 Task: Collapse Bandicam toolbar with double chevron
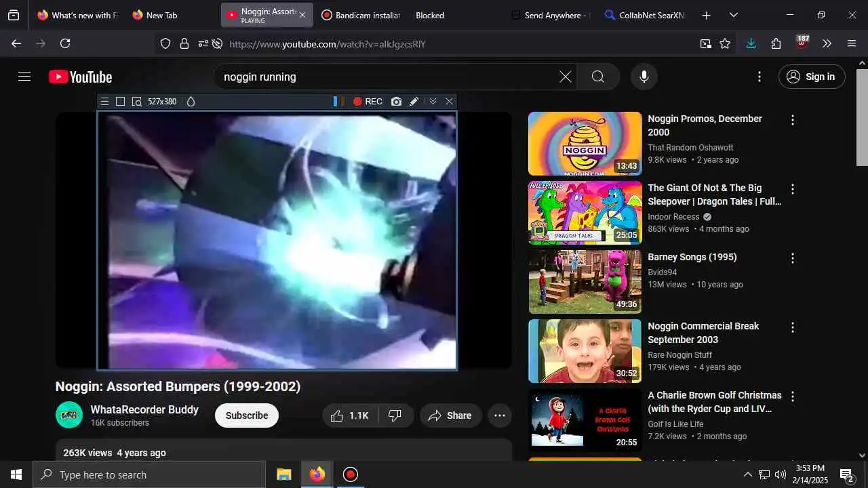click(x=433, y=102)
